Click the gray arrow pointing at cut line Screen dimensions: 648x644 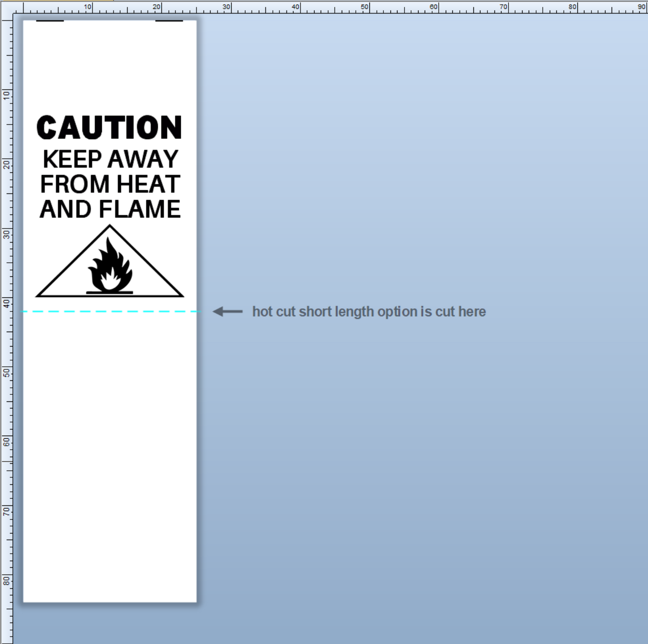tap(227, 311)
